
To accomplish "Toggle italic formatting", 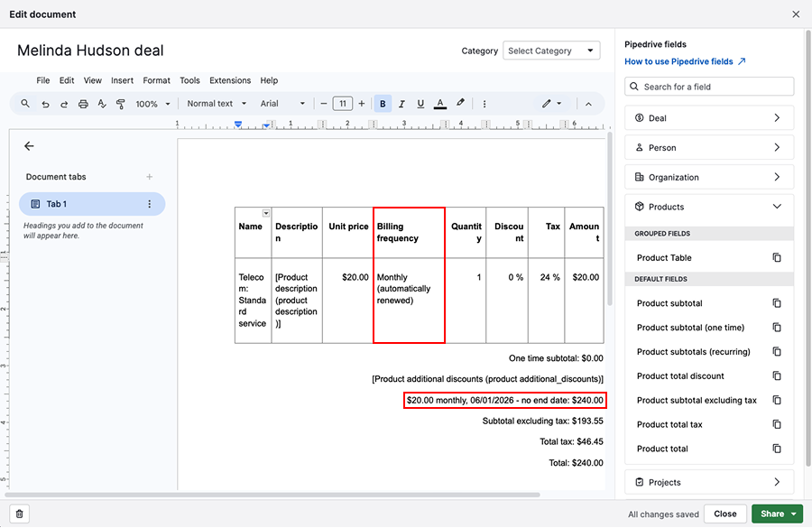I will [x=401, y=104].
